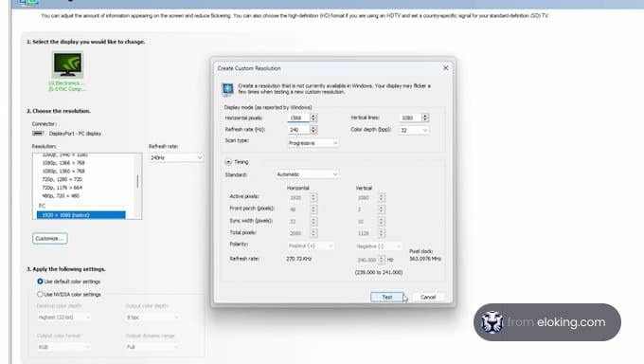Screen dimensions: 644x364
Task: Select Use default color settings
Action: coord(40,282)
